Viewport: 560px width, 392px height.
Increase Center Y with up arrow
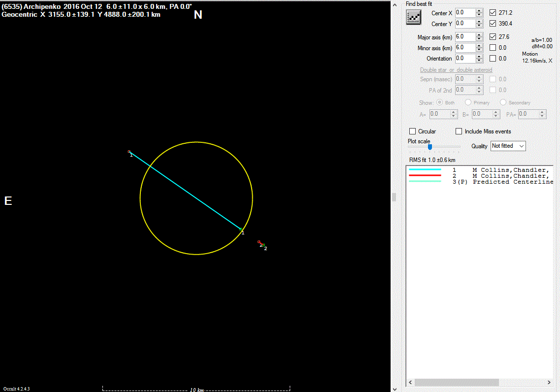coord(479,21)
